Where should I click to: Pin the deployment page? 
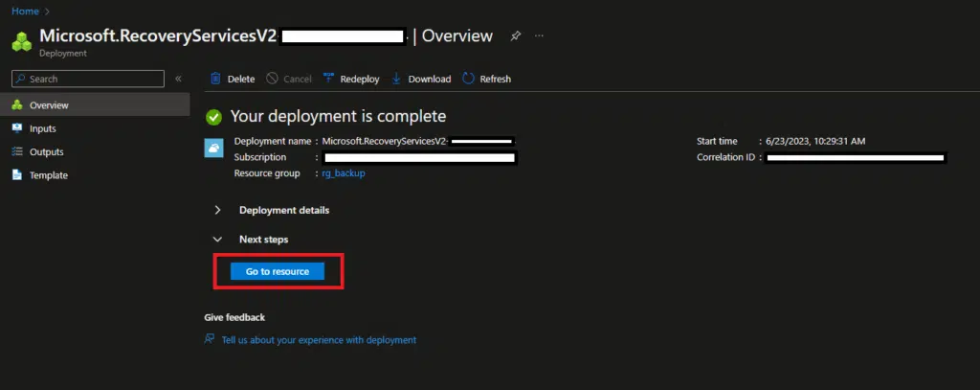515,36
